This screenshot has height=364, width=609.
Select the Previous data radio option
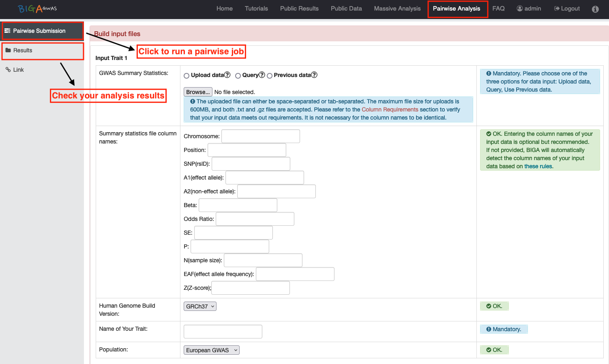point(270,76)
